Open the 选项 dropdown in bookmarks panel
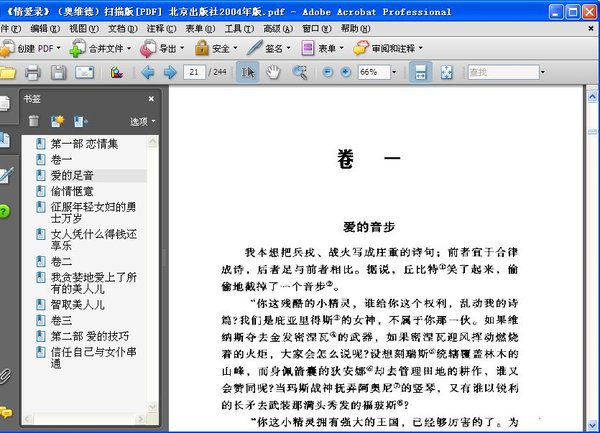Screen dimensions: 600x433 [143, 121]
